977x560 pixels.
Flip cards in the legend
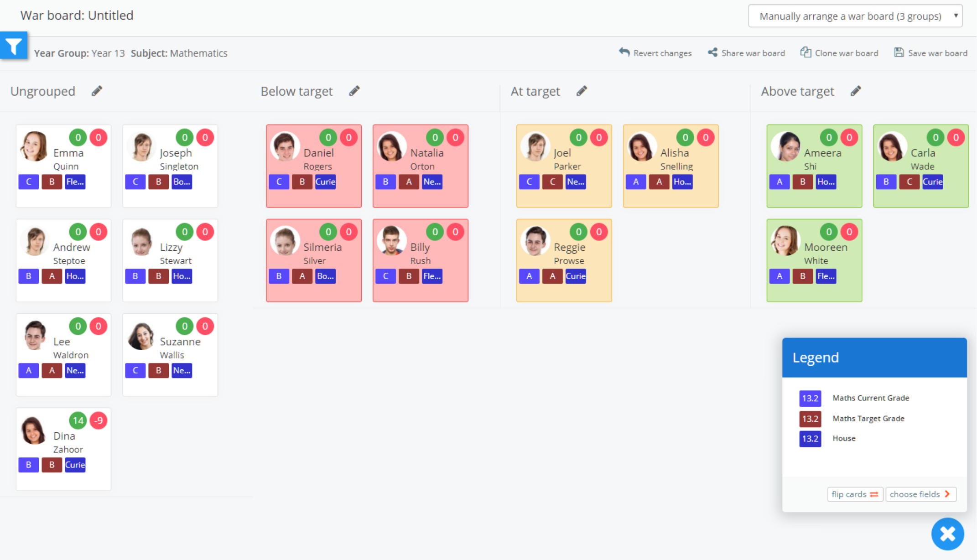pyautogui.click(x=854, y=494)
